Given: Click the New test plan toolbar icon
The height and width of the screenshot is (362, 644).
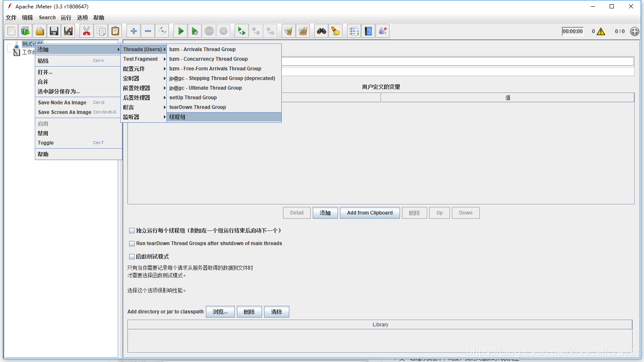Looking at the screenshot, I should [x=11, y=31].
